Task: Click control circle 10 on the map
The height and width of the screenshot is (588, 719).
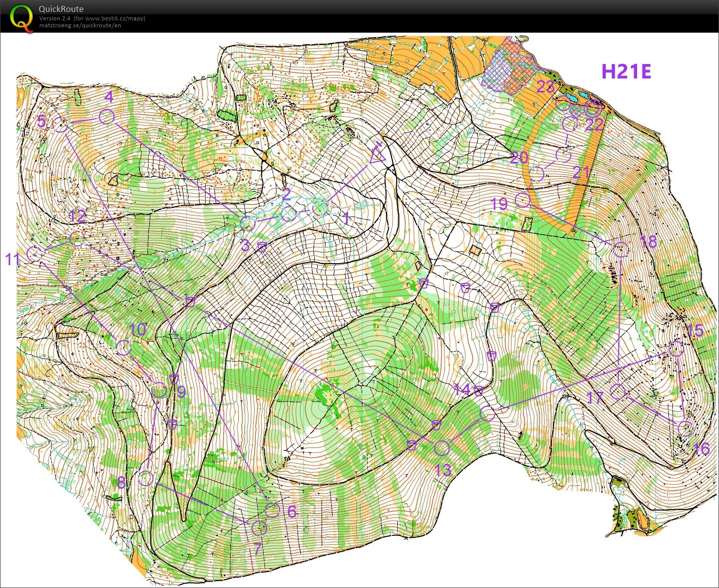Action: [123, 347]
